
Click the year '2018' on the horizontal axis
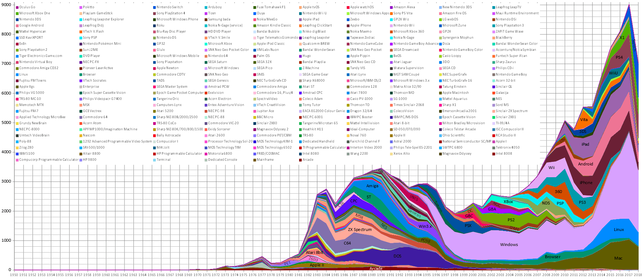tap(638, 275)
